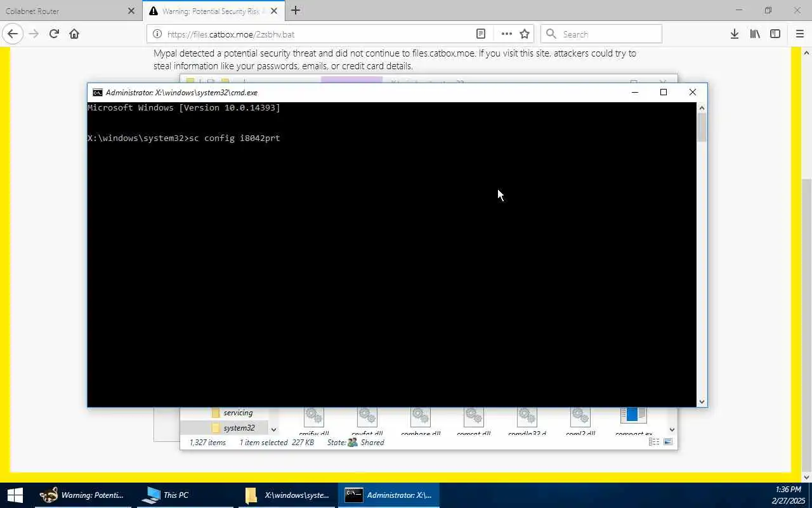This screenshot has height=508, width=812.
Task: Toggle reader view icon in address bar
Action: click(481, 34)
